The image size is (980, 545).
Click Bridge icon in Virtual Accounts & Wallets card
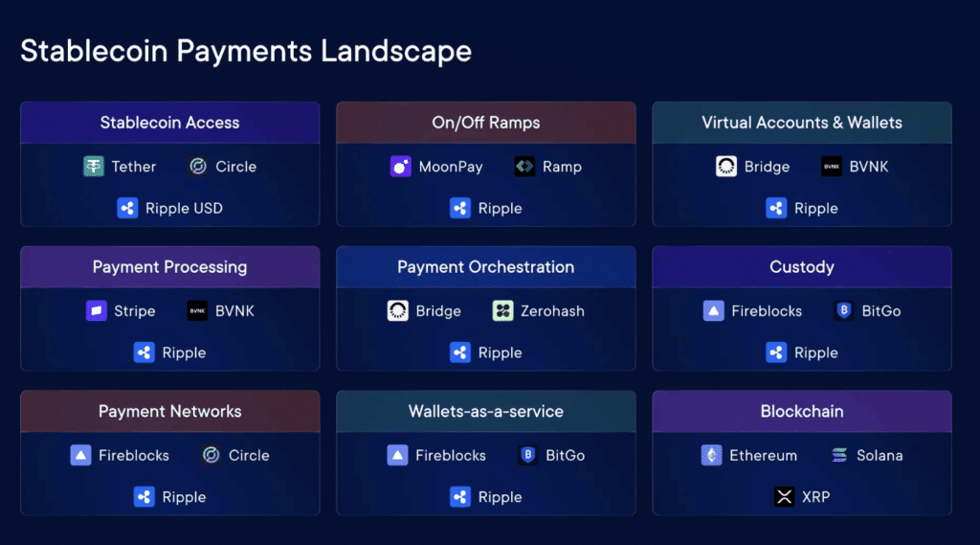(726, 167)
